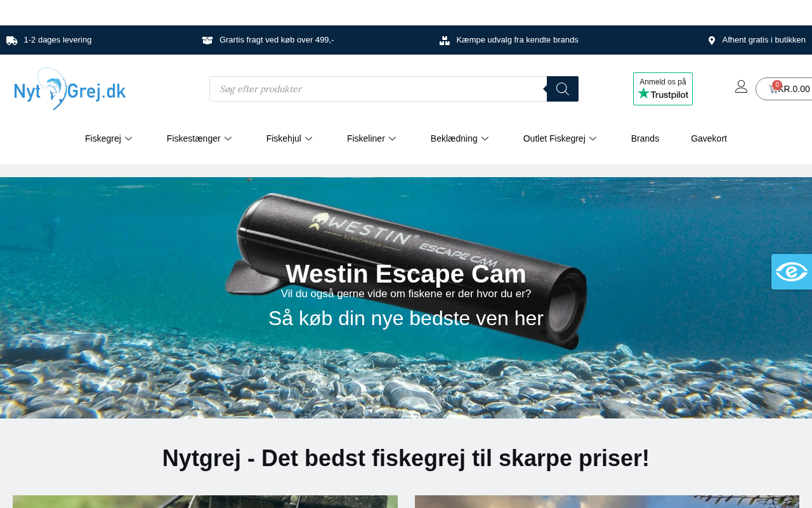Click the free shipping box icon
This screenshot has height=508, width=812.
[207, 41]
